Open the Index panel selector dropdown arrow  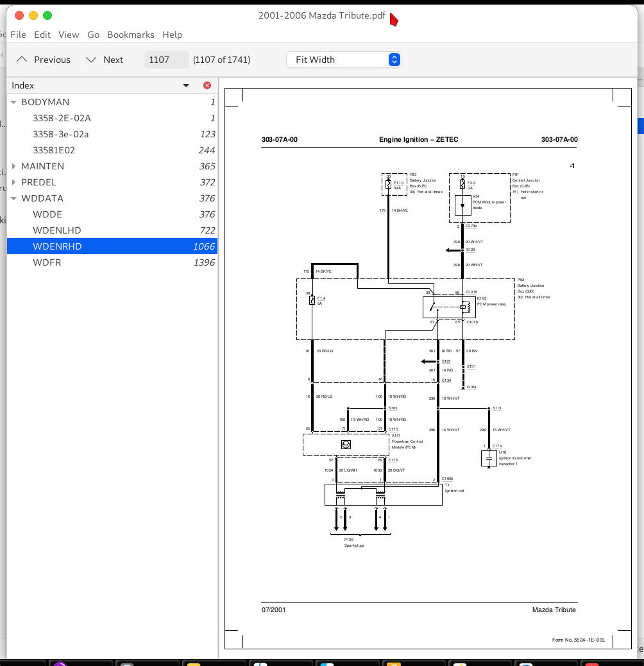[186, 85]
